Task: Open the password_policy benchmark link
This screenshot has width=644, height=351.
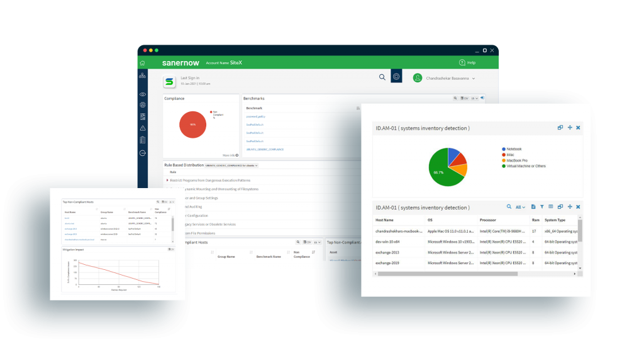Action: (255, 116)
